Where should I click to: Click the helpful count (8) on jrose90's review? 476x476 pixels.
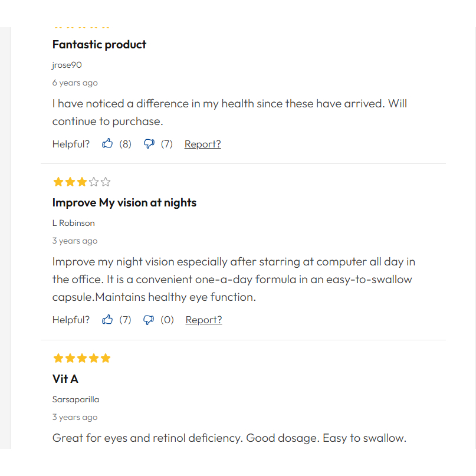tap(125, 144)
